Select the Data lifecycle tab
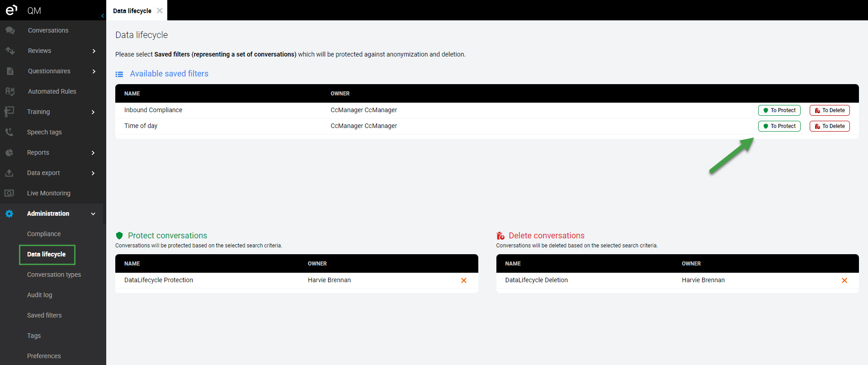Screen dimensions: 868x365 132,11
